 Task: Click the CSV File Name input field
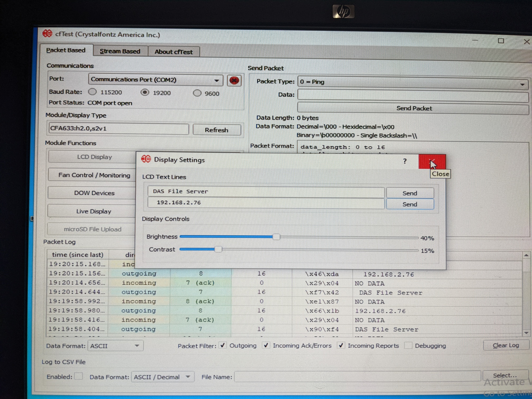(x=357, y=376)
